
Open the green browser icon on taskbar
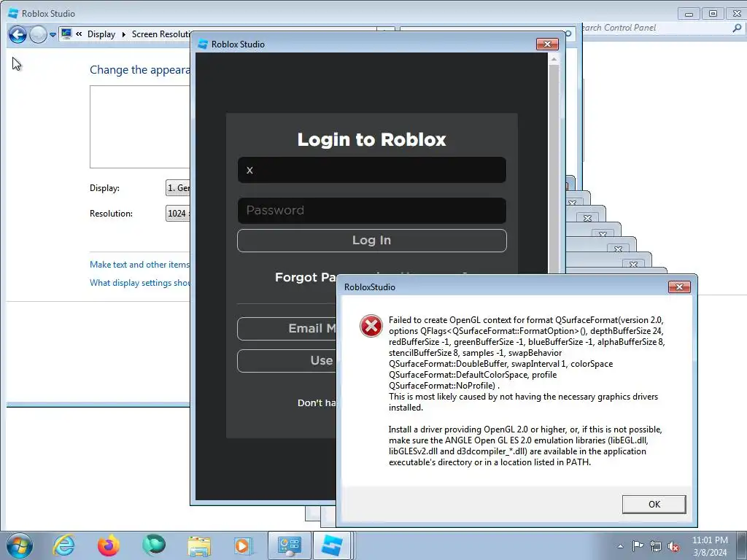pos(154,545)
